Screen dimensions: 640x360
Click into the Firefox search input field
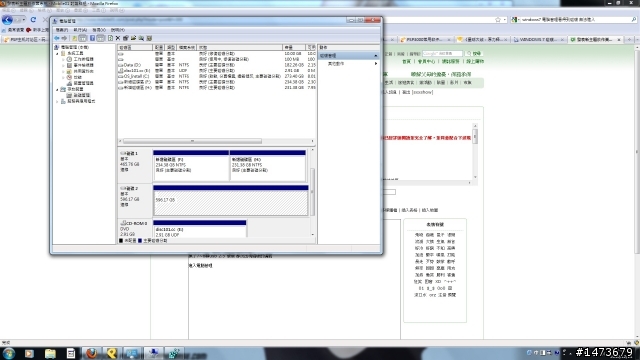click(x=574, y=19)
